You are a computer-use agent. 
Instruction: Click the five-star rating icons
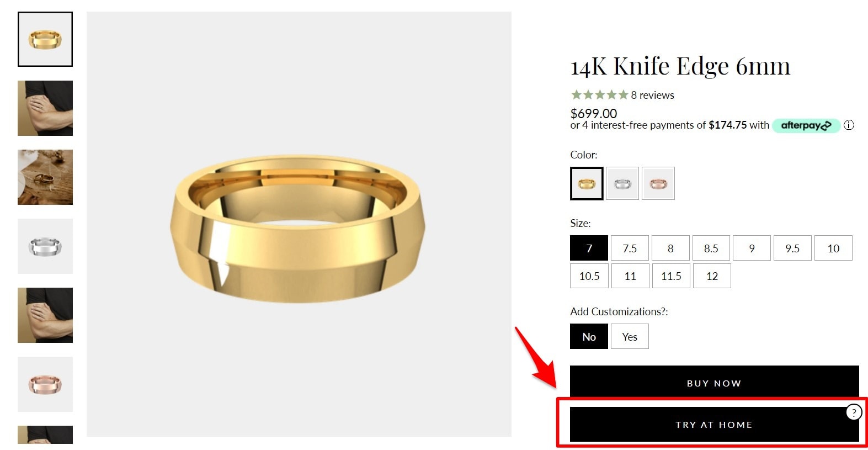click(x=599, y=95)
